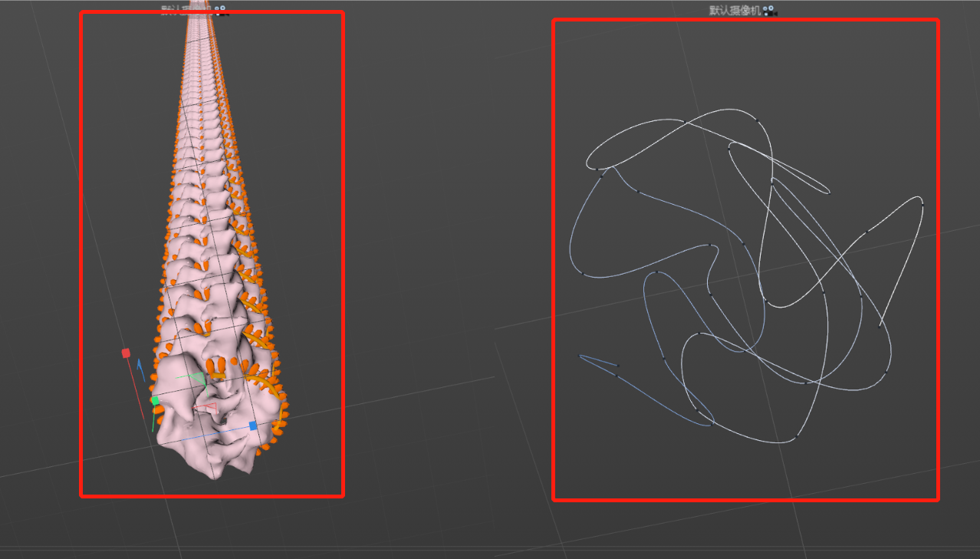Click the green square axis handle
980x559 pixels.
155,400
